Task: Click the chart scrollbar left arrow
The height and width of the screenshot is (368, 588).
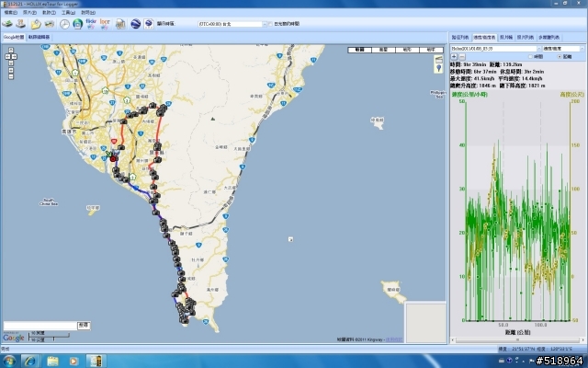Action: (x=453, y=340)
